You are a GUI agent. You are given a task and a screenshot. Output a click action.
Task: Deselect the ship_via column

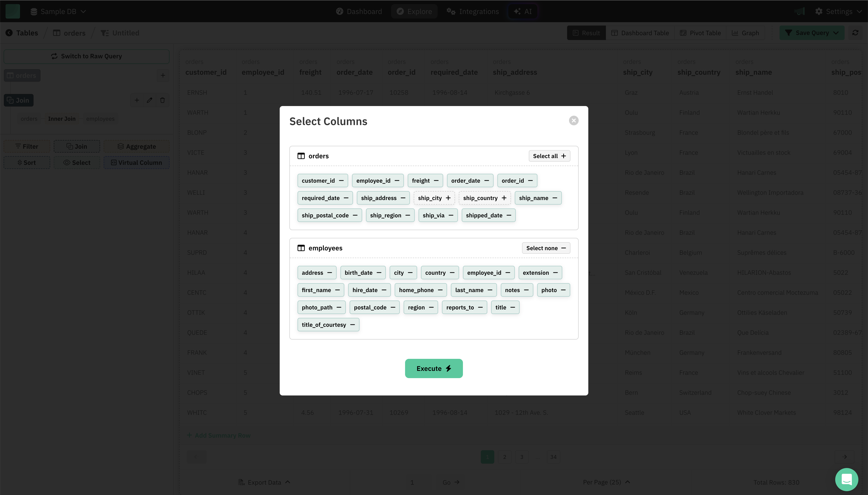click(x=438, y=215)
